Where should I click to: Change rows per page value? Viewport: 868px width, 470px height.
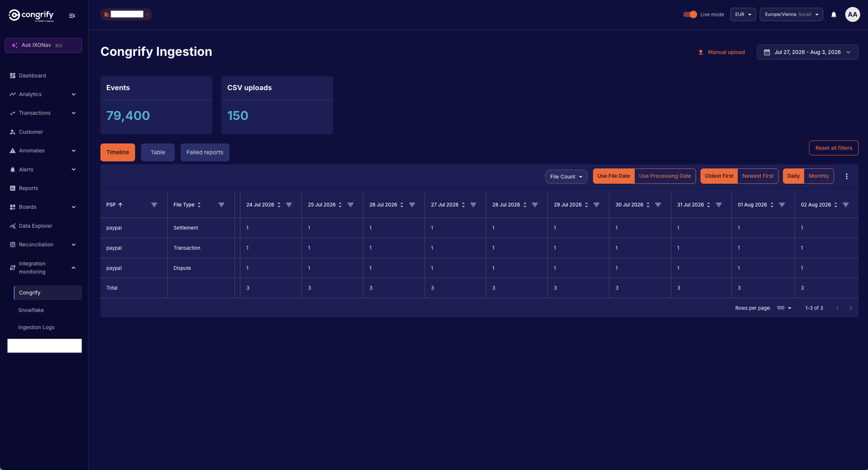pos(784,308)
